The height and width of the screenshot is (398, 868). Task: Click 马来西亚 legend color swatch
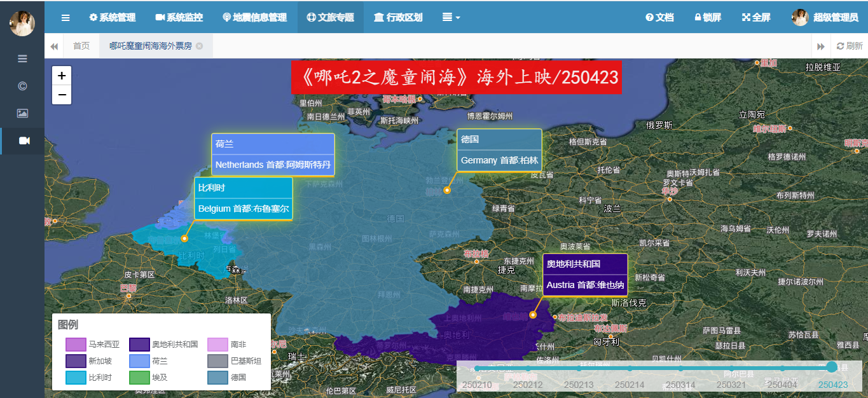coord(75,345)
